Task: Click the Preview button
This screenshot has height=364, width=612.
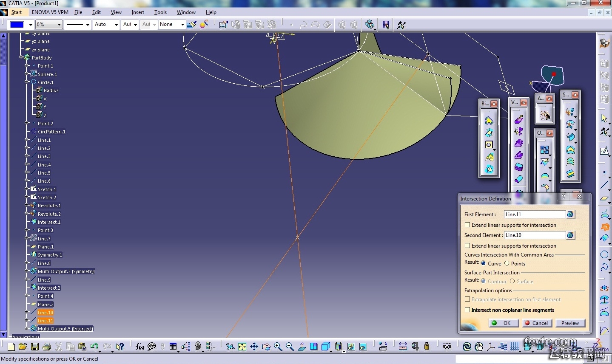Action: [570, 323]
